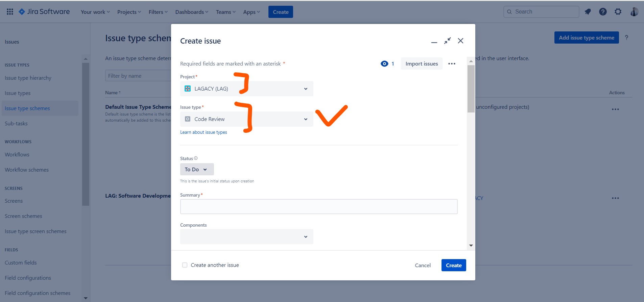644x302 pixels.
Task: Click the user profile avatar
Action: point(634,12)
